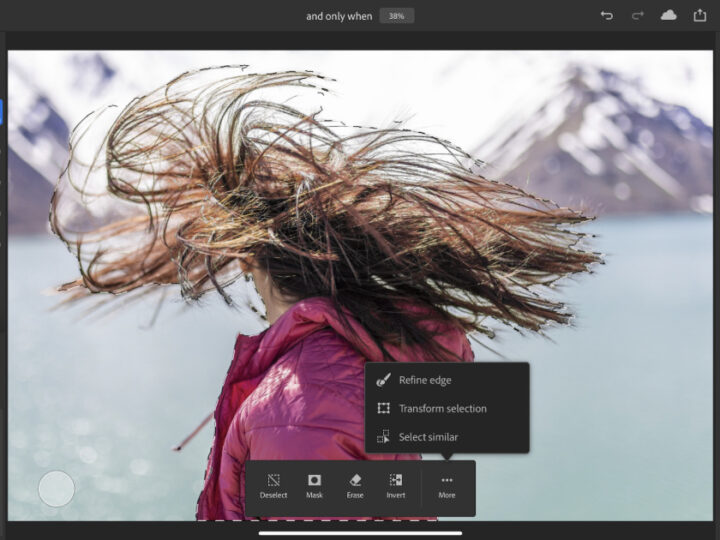
Task: Create a Mask from the selection
Action: point(314,487)
